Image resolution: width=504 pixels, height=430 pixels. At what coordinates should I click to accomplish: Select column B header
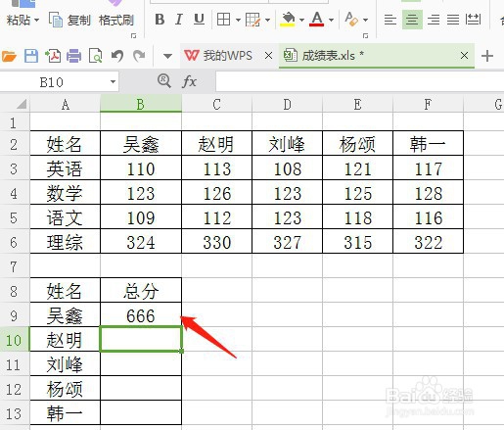coord(141,105)
